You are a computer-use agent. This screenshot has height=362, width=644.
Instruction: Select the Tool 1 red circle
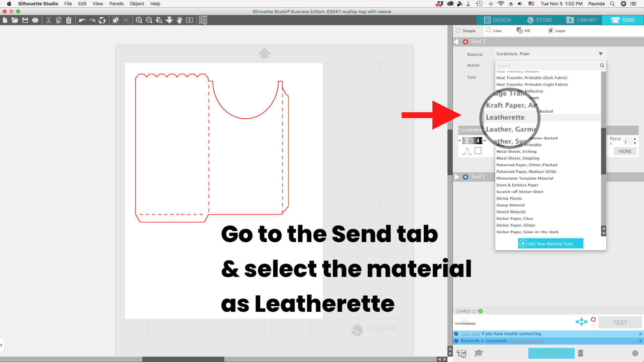pos(466,42)
